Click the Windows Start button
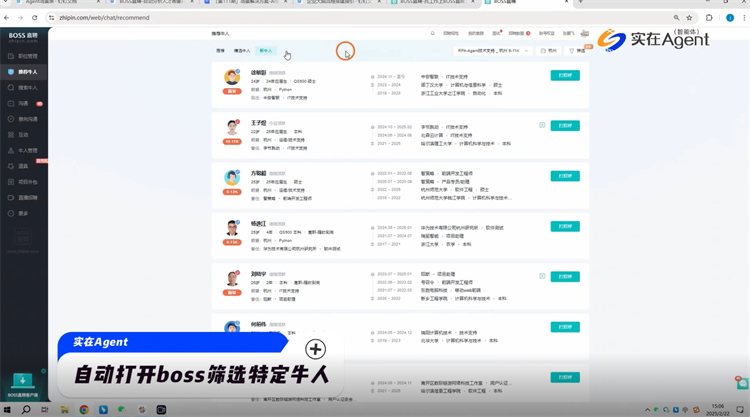The width and height of the screenshot is (750, 417). tap(8, 410)
